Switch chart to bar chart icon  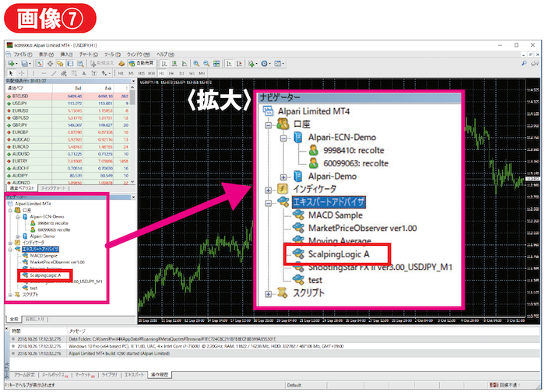tap(164, 64)
